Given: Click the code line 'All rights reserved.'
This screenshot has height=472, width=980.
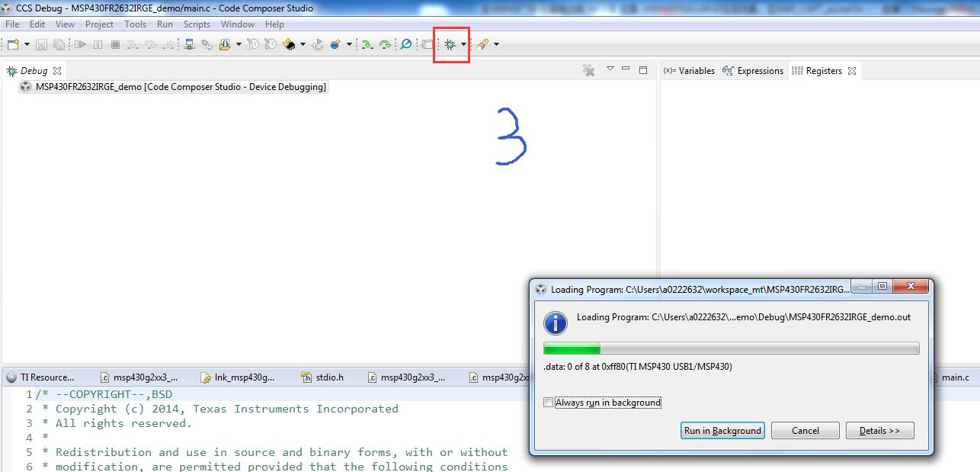Looking at the screenshot, I should [x=123, y=423].
